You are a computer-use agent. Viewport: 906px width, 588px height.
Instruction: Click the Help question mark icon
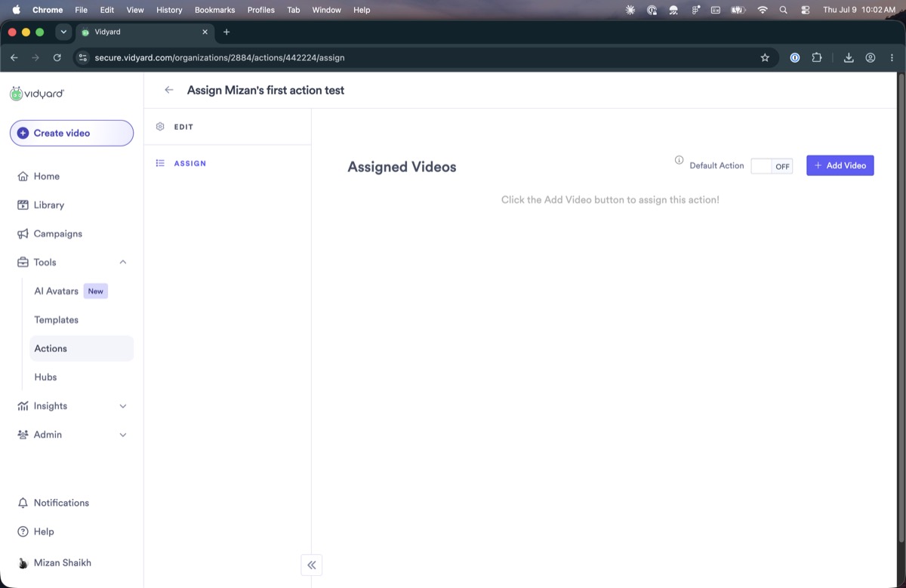(23, 531)
